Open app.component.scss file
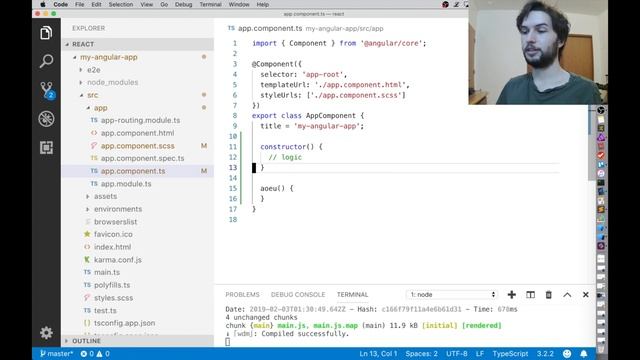 tap(138, 146)
